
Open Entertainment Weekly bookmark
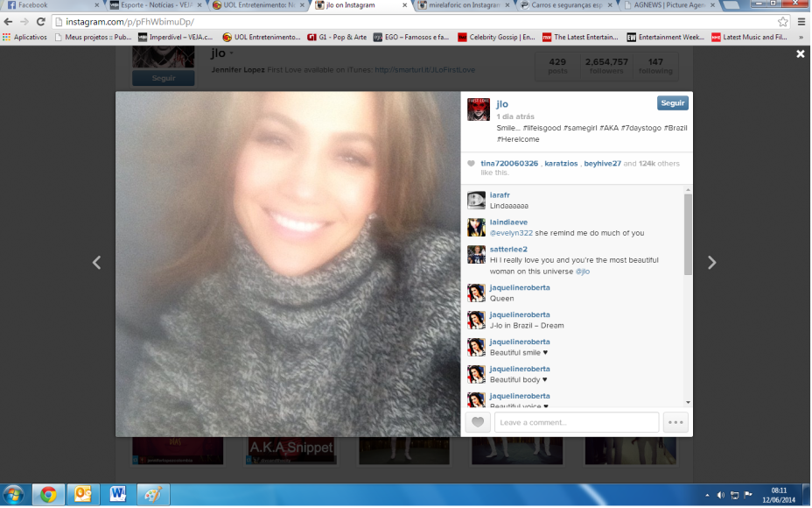click(x=666, y=38)
